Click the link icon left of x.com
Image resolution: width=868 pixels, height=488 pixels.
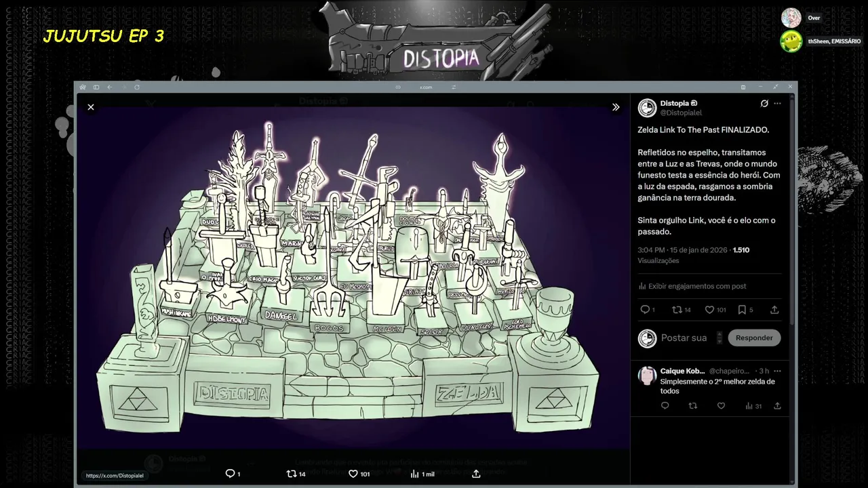(x=398, y=87)
